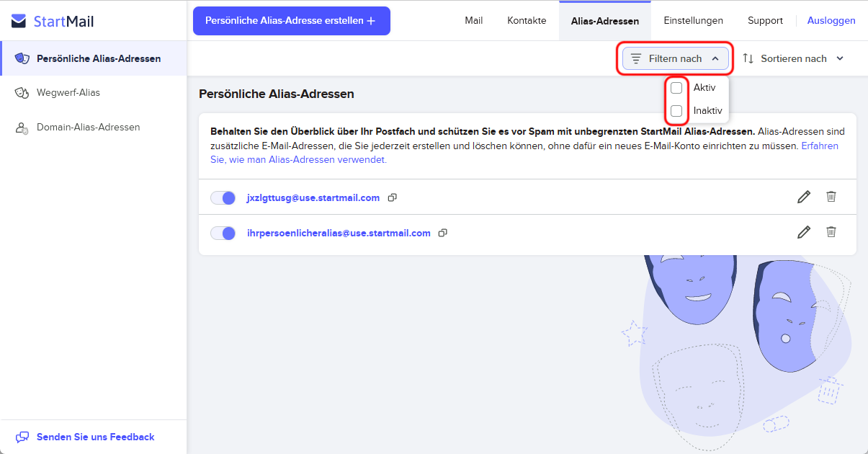Image resolution: width=868 pixels, height=454 pixels.
Task: Open the Kontakte tab
Action: pos(527,21)
